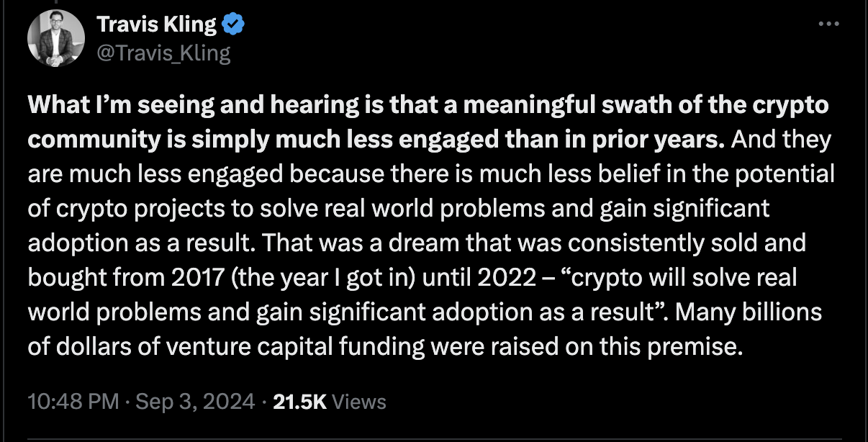Click the Views label

359,402
